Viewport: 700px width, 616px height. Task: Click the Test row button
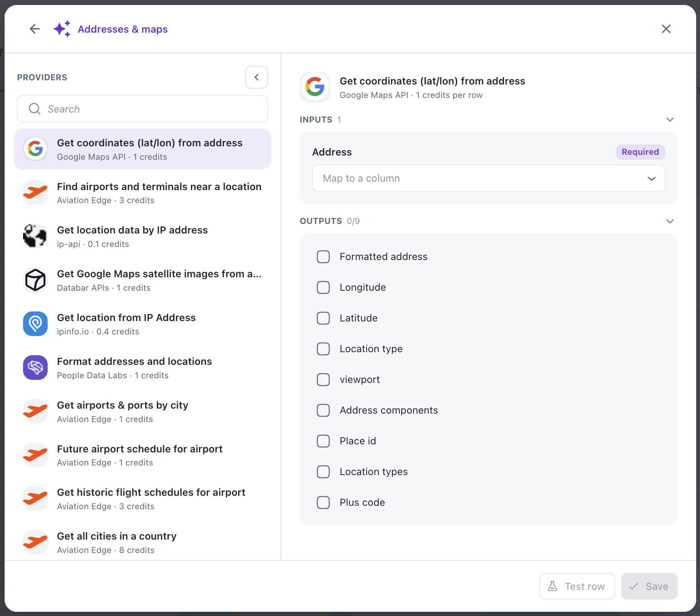(x=577, y=586)
